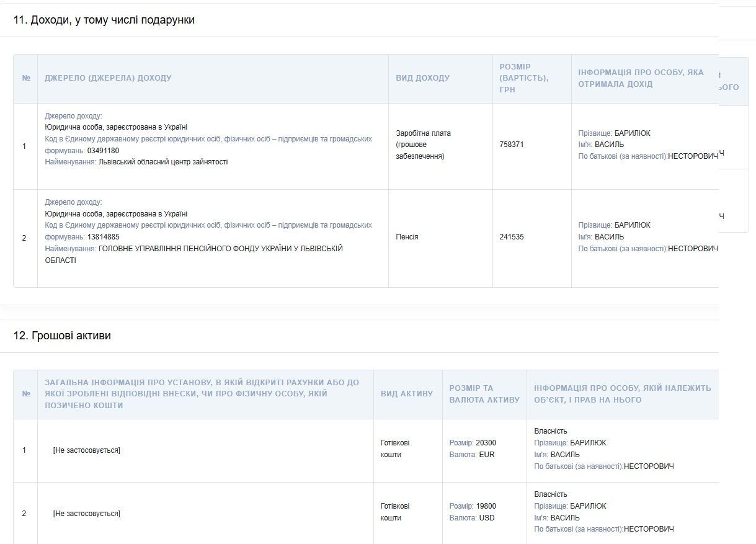This screenshot has width=756, height=544.
Task: Click the "ВИД АКТИВУ" column header
Action: [x=407, y=394]
